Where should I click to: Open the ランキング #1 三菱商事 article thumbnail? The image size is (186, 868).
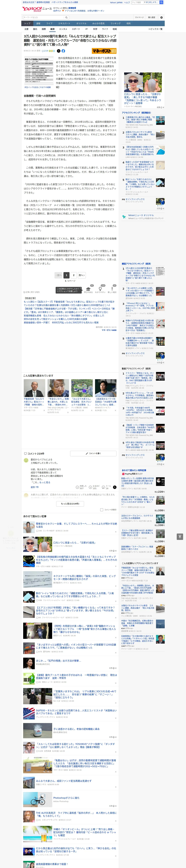160,121
